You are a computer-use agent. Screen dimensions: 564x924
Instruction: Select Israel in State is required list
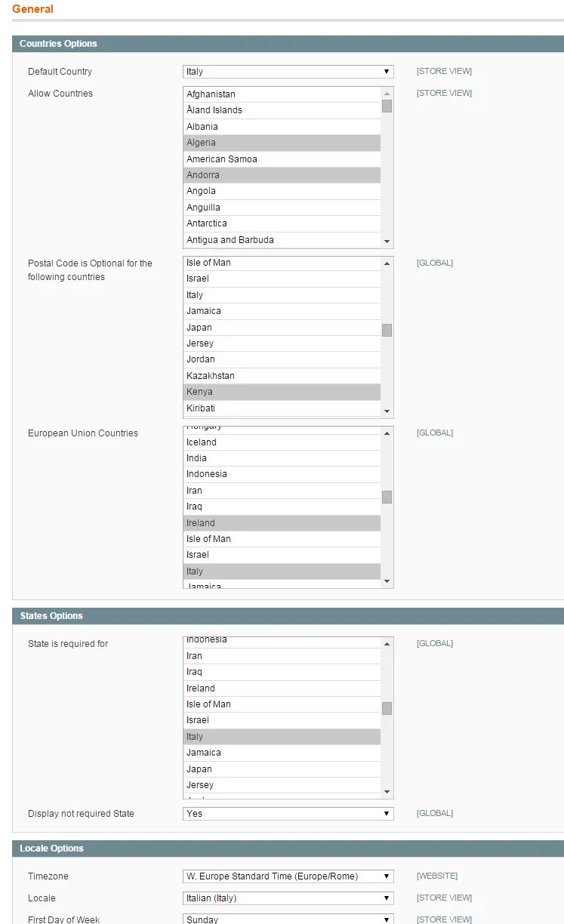[x=282, y=720]
